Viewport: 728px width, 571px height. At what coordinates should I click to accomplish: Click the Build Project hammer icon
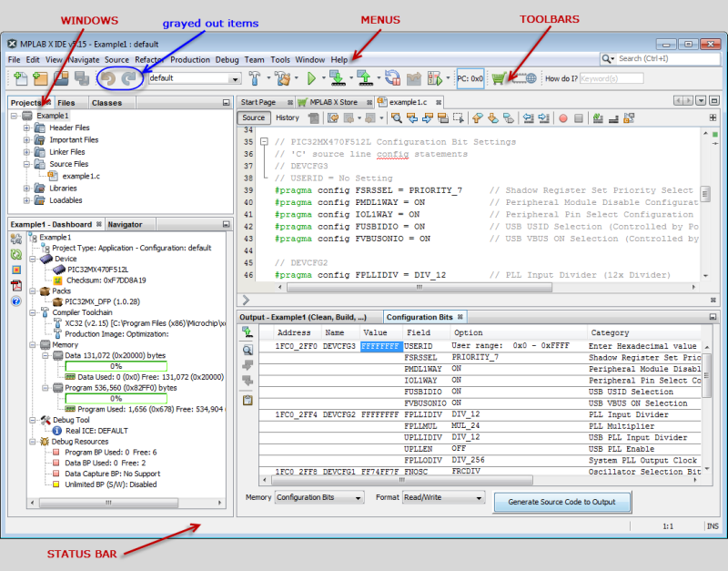click(255, 79)
